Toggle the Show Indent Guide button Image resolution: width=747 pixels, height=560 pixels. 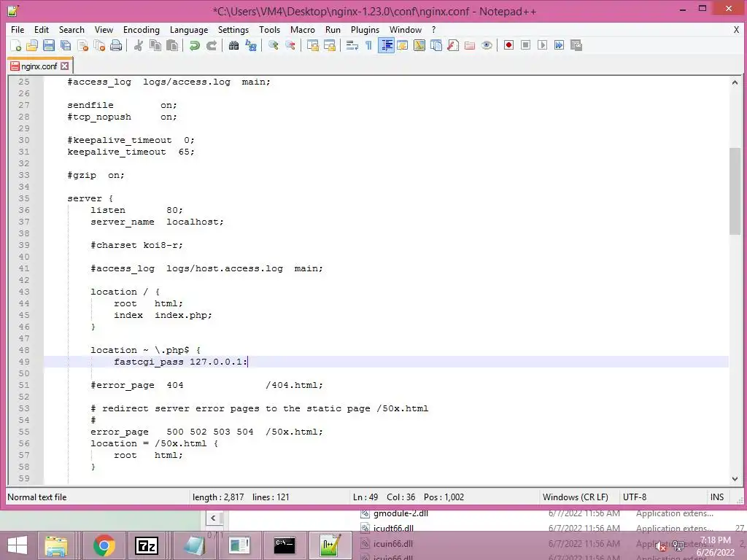[x=386, y=45]
